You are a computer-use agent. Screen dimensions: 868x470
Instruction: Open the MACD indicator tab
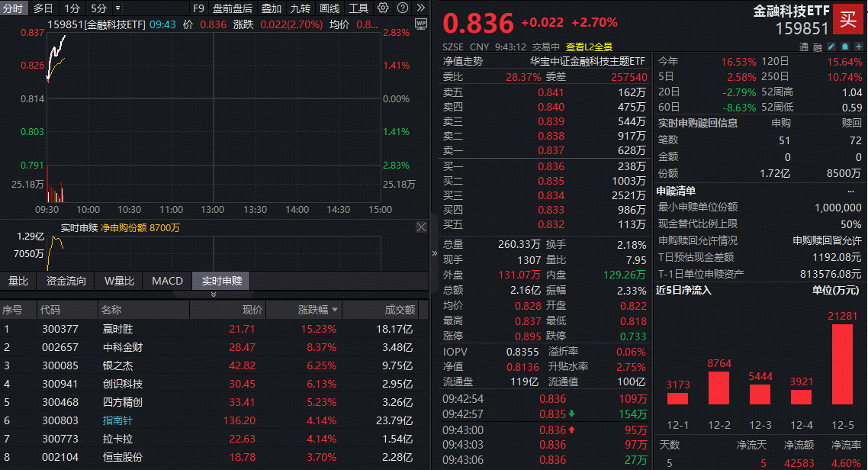(167, 281)
